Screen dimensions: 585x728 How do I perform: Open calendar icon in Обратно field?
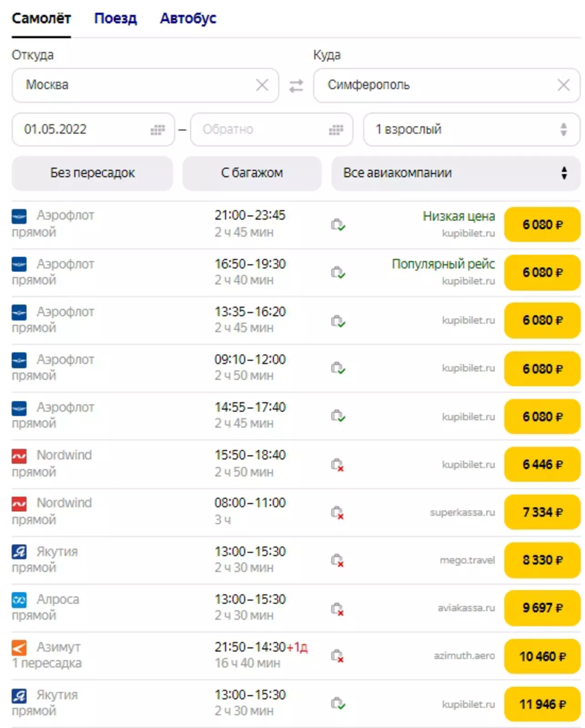(336, 130)
